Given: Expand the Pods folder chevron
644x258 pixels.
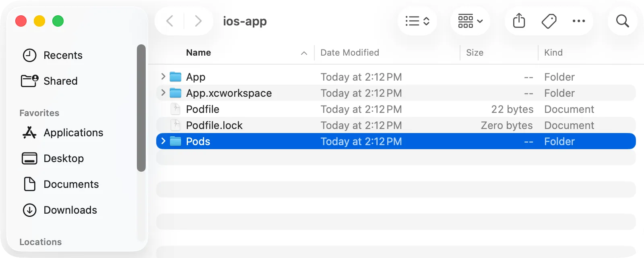Looking at the screenshot, I should pyautogui.click(x=163, y=141).
